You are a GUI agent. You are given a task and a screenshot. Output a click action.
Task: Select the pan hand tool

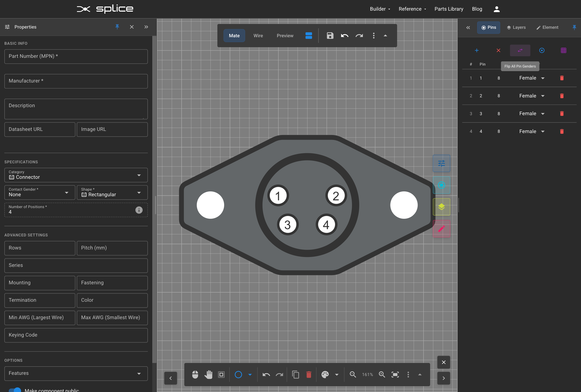[x=208, y=375]
